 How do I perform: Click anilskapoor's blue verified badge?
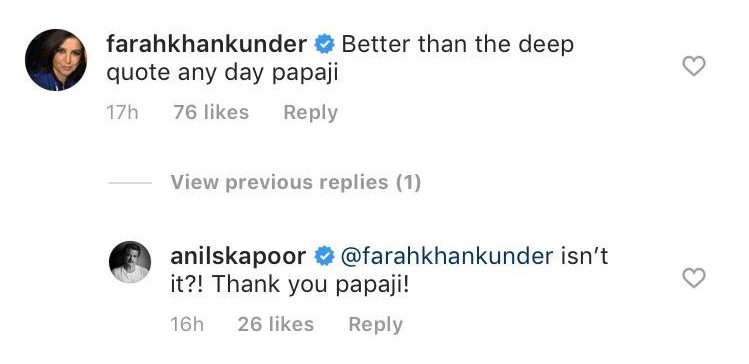(x=324, y=257)
